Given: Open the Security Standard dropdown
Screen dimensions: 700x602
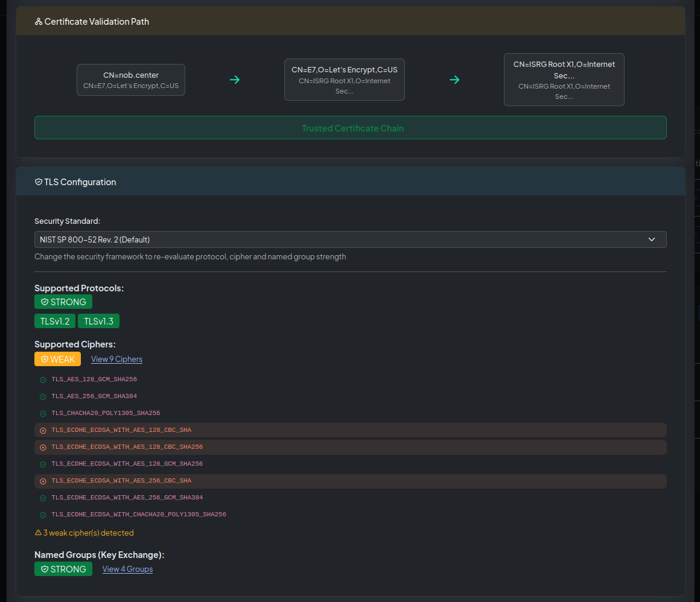Looking at the screenshot, I should coord(351,239).
